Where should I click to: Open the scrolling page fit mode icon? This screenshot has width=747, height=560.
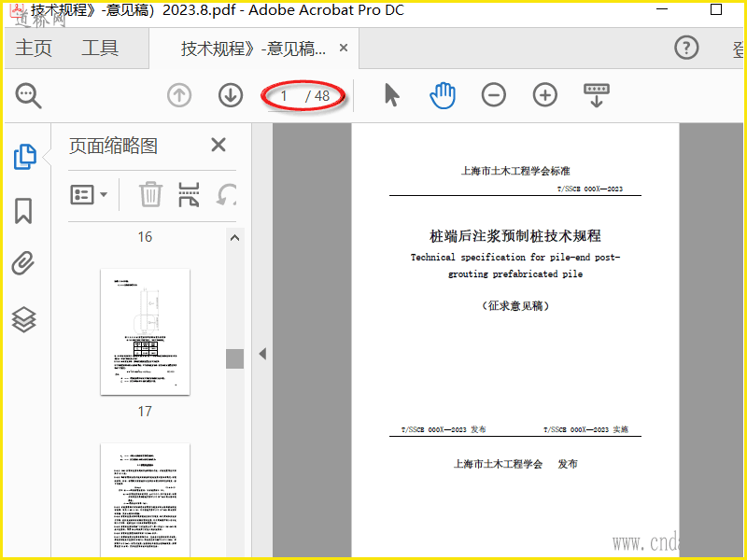(597, 95)
